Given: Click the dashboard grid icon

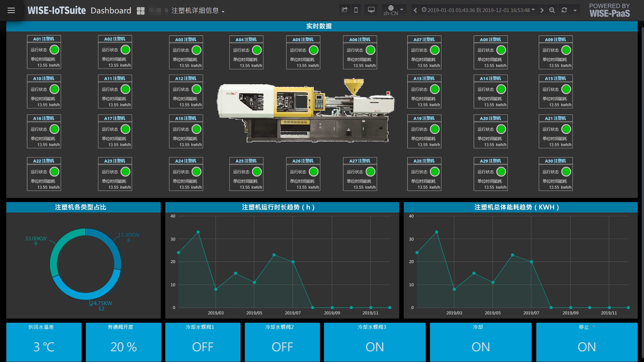Looking at the screenshot, I should tap(141, 11).
